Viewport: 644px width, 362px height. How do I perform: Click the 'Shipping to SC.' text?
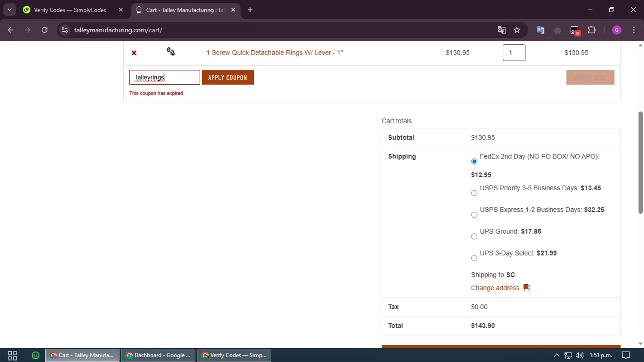click(x=494, y=275)
